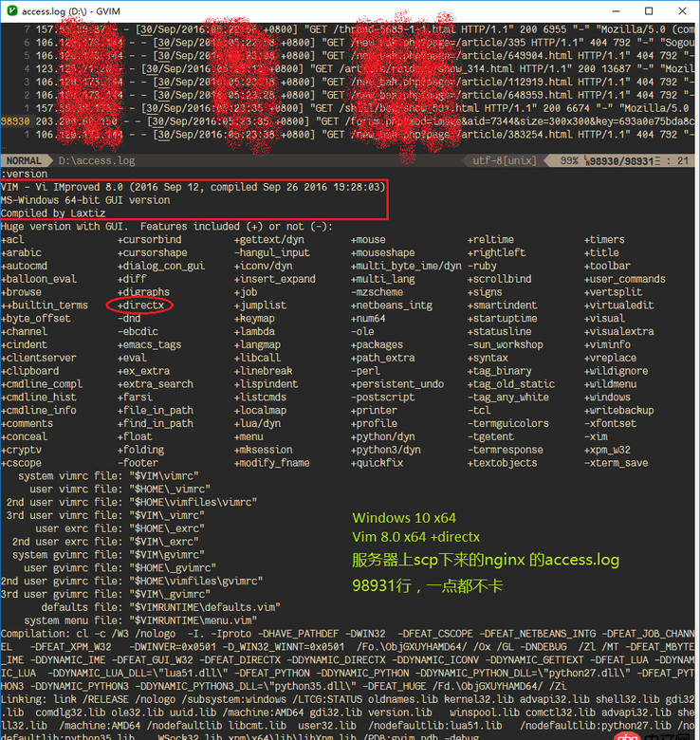
Task: Click the +iconv/dyn feature entry
Action: (x=263, y=267)
